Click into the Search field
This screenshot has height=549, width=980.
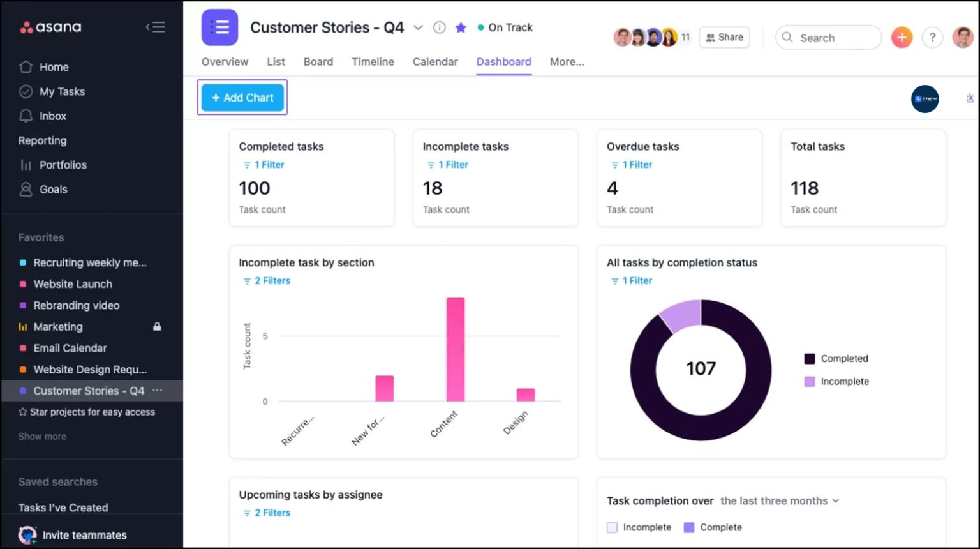pyautogui.click(x=828, y=38)
